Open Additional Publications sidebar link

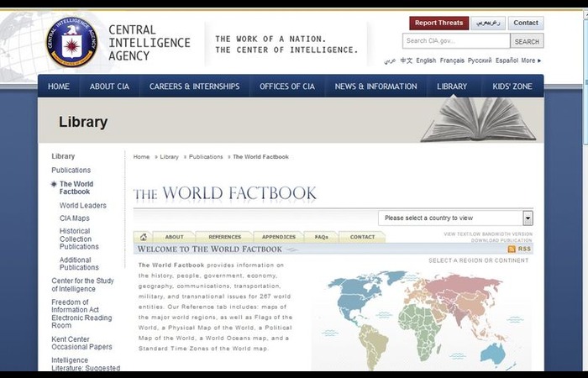[79, 264]
